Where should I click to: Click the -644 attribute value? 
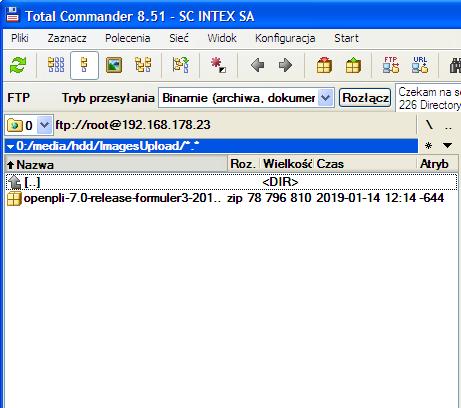click(x=432, y=198)
